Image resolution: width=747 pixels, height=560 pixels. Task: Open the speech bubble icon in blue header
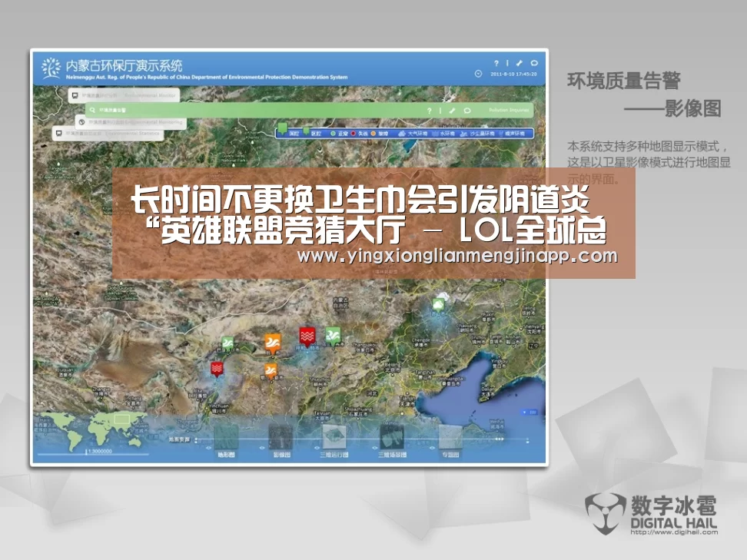(x=534, y=63)
